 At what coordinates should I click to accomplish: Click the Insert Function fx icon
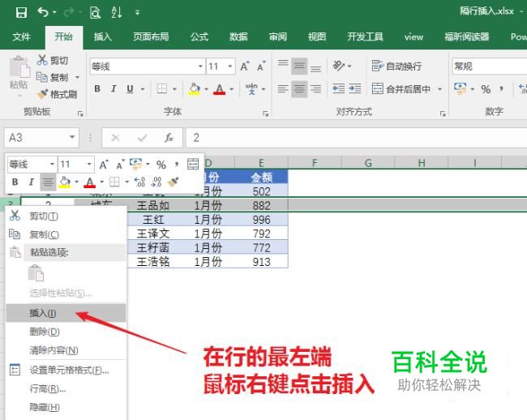[x=169, y=138]
